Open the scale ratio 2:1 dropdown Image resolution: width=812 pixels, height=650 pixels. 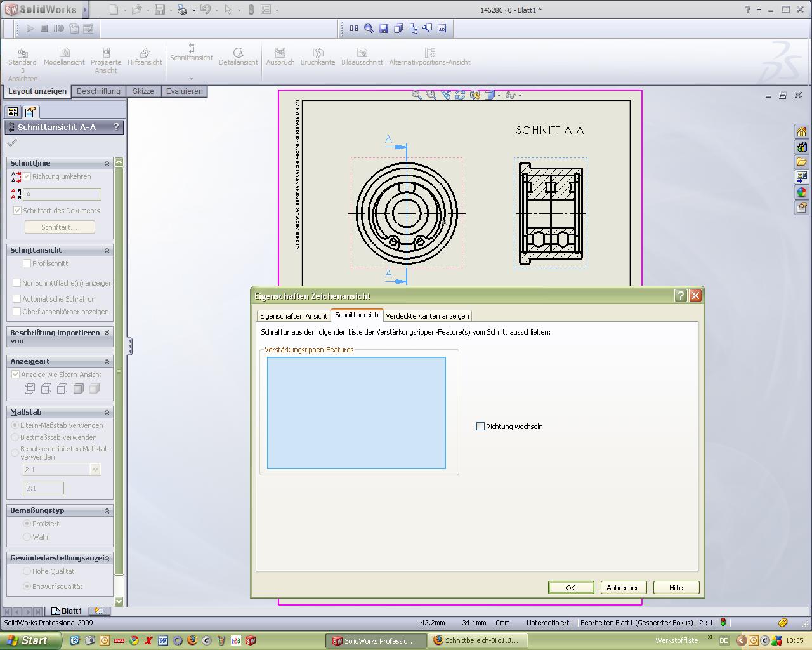click(x=95, y=470)
